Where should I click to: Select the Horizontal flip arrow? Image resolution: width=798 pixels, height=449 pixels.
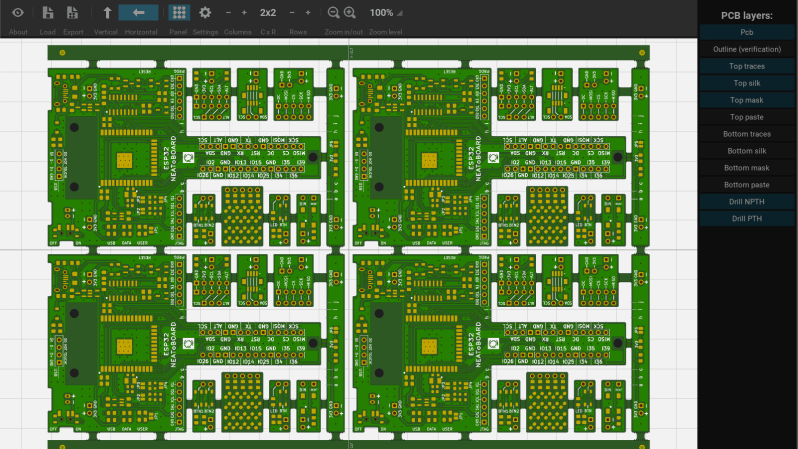pos(138,13)
